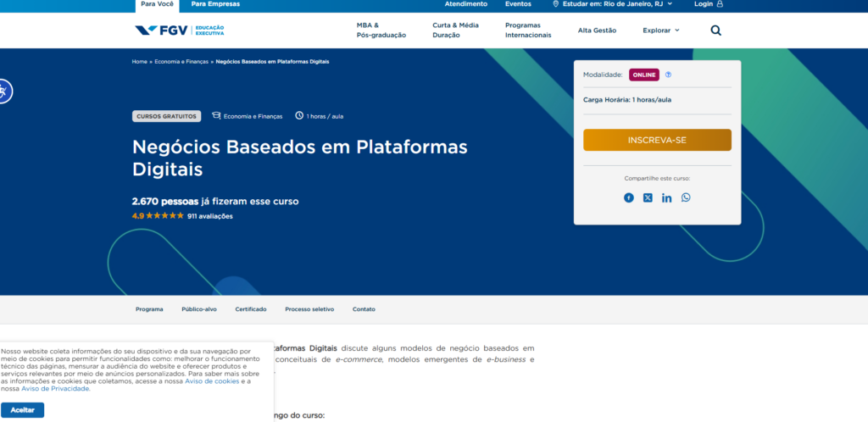Open MBA & Pós-graduação menu
868x422 pixels.
point(381,31)
